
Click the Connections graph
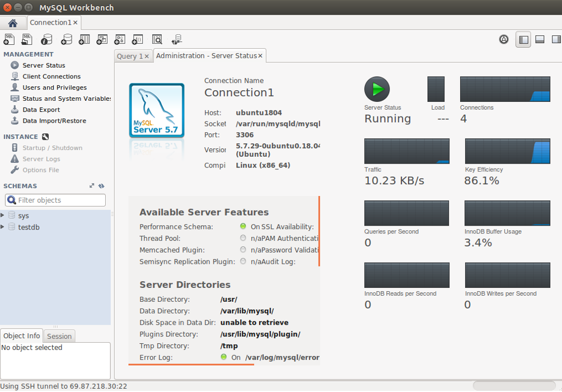pos(505,89)
